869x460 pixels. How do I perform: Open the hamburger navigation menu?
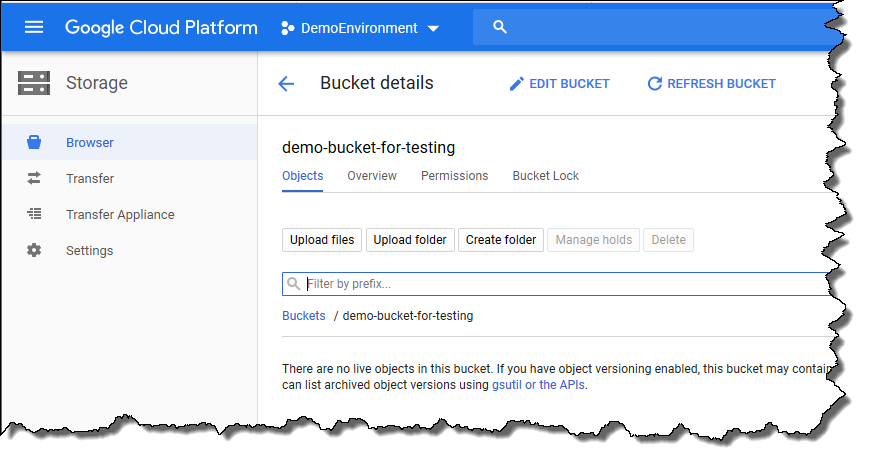pyautogui.click(x=34, y=27)
